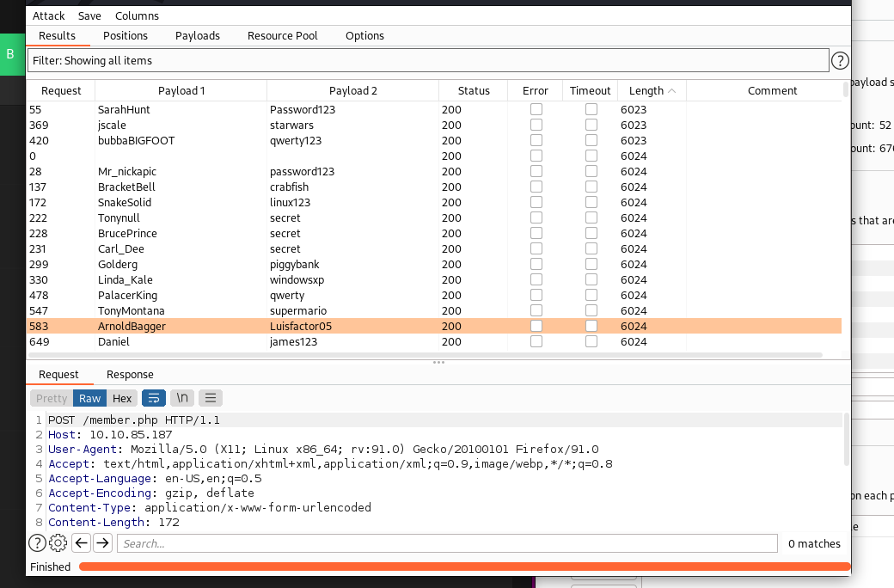Click the Search input field
894x588 pixels.
447,543
